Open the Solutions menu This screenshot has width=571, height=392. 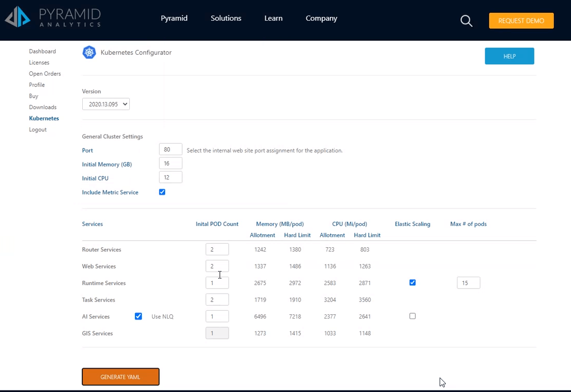point(226,18)
